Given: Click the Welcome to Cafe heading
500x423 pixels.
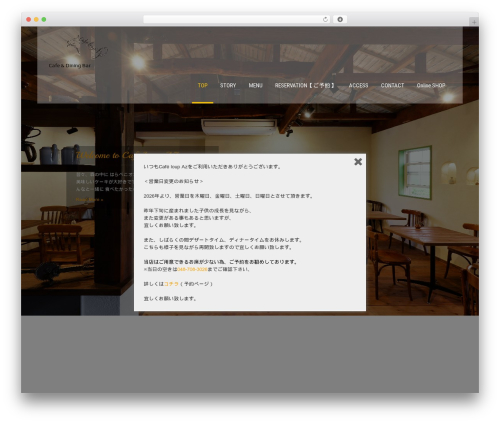Looking at the screenshot, I should coord(104,155).
